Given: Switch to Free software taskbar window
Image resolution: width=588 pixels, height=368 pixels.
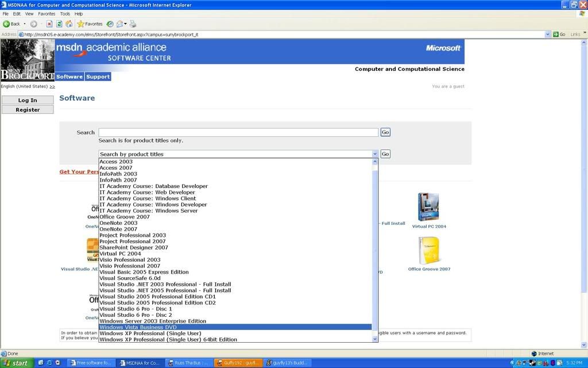Looking at the screenshot, I should (91, 363).
